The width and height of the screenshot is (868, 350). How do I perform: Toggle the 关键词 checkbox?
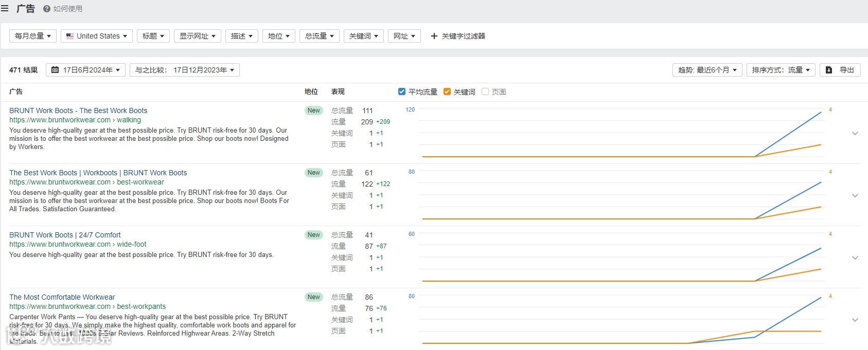point(447,91)
